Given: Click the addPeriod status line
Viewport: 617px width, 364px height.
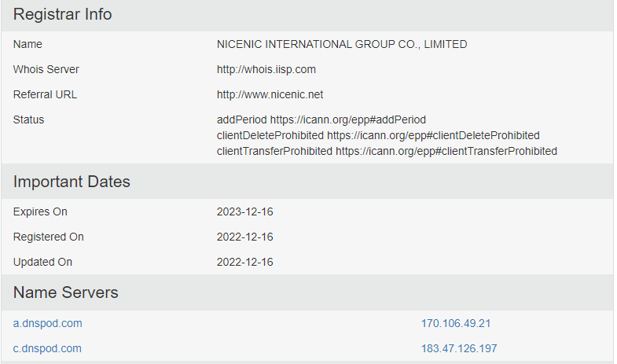Looking at the screenshot, I should (x=321, y=119).
